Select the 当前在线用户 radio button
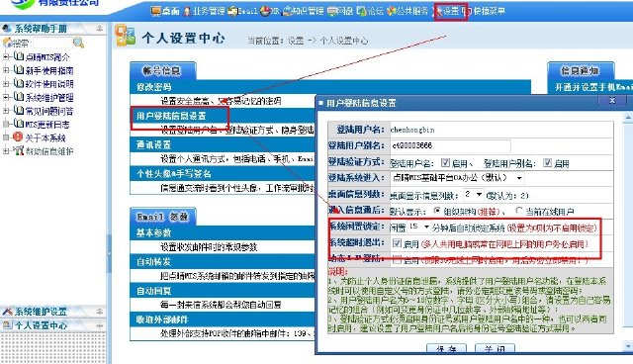The image size is (633, 364). [x=519, y=211]
